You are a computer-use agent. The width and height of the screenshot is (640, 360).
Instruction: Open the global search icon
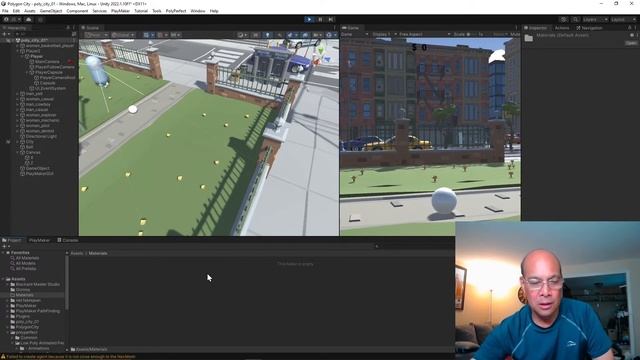[575, 19]
